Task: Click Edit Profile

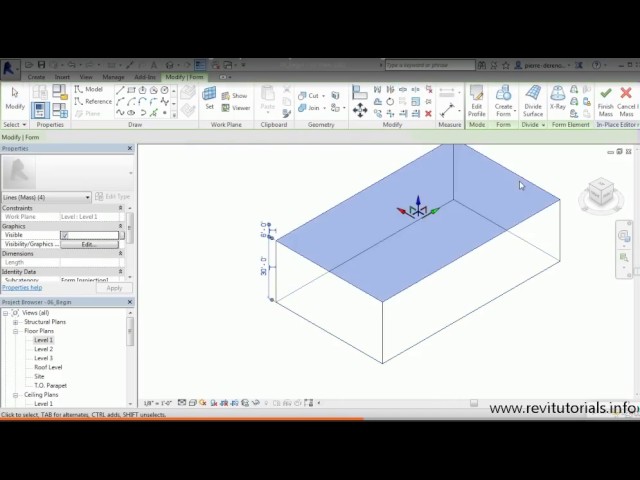Action: tap(476, 101)
